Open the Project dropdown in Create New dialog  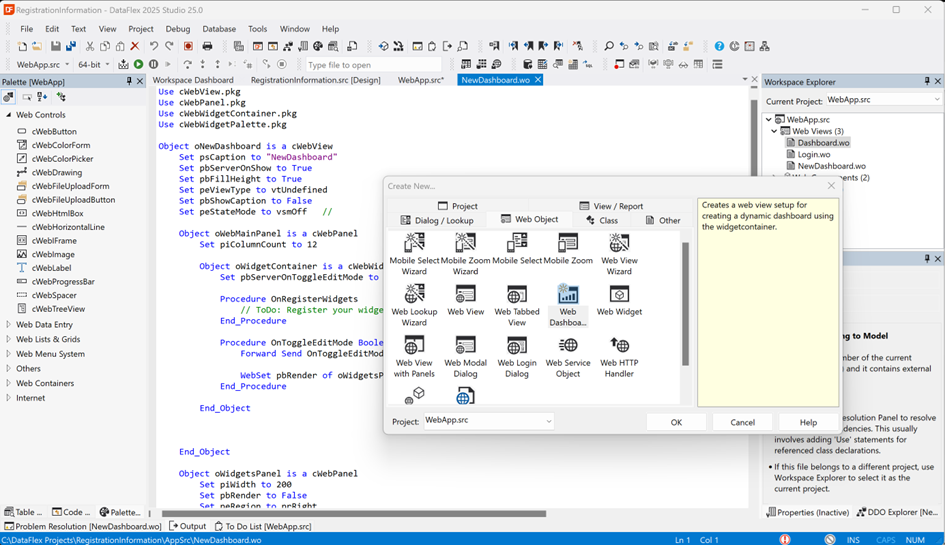pos(489,420)
